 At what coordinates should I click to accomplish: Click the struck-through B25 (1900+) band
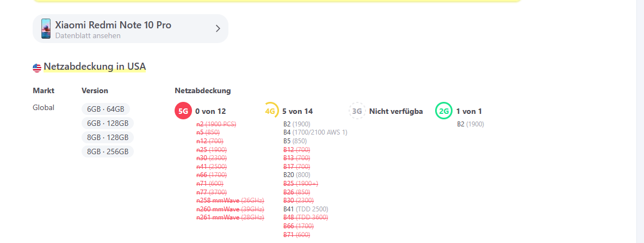point(301,184)
